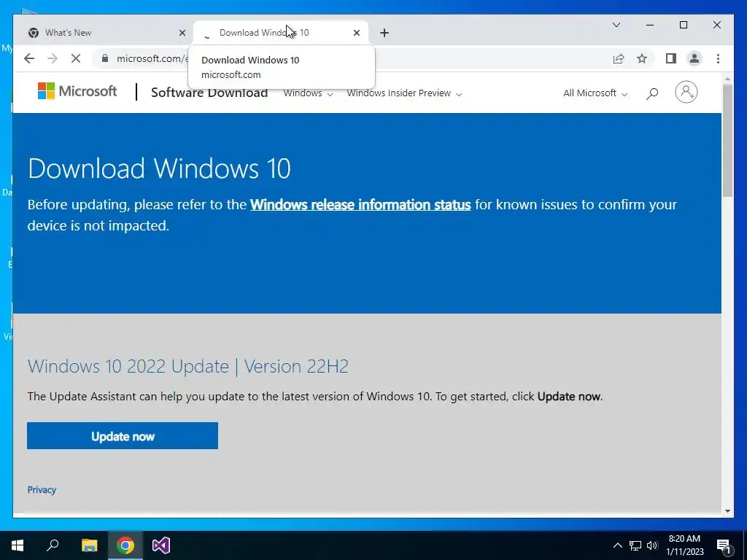Click the sign-in account icon
747x560 pixels.
(686, 92)
